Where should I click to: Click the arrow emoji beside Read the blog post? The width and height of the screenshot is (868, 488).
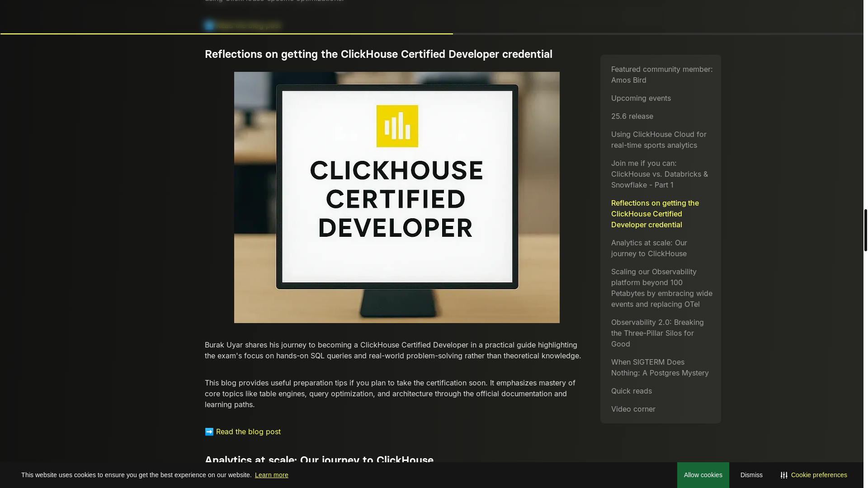point(209,432)
